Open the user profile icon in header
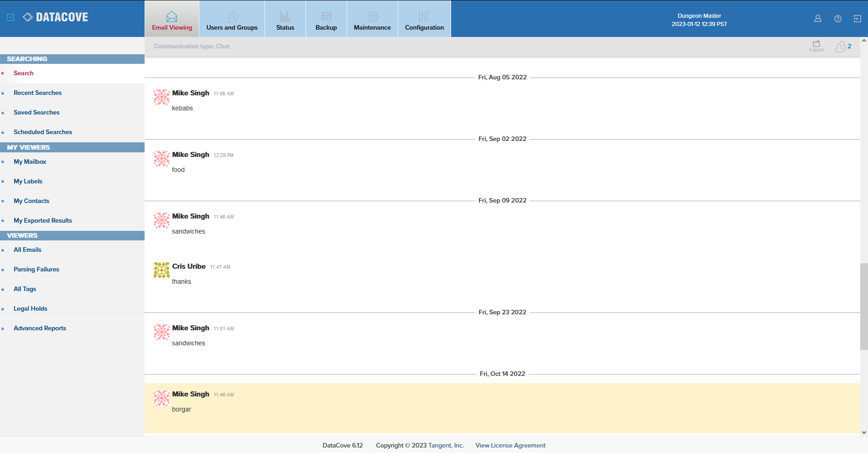 click(x=817, y=19)
